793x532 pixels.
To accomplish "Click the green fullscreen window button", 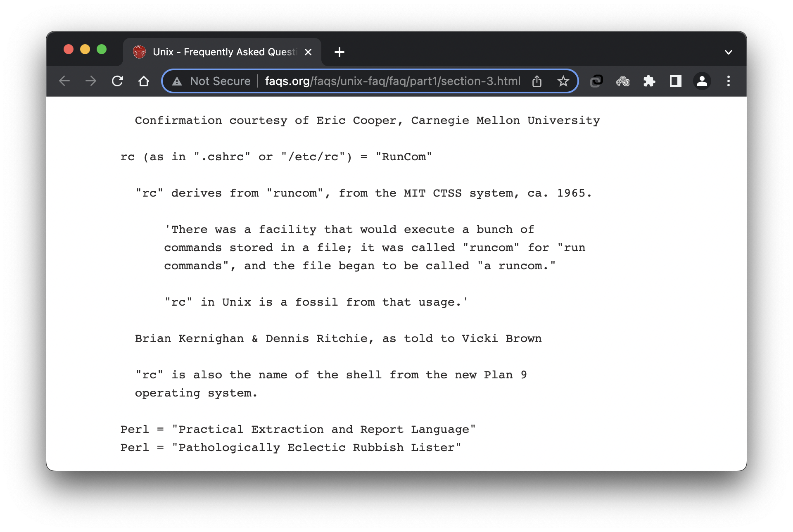I will pos(102,50).
